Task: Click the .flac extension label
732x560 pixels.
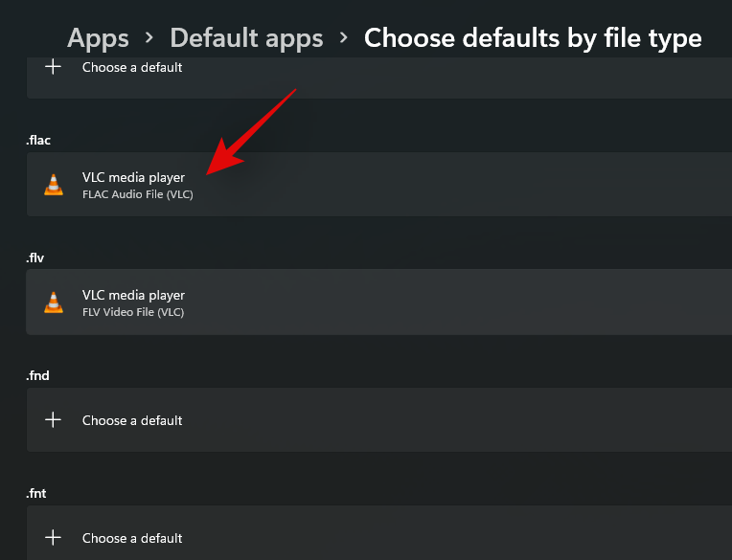Action: [38, 141]
